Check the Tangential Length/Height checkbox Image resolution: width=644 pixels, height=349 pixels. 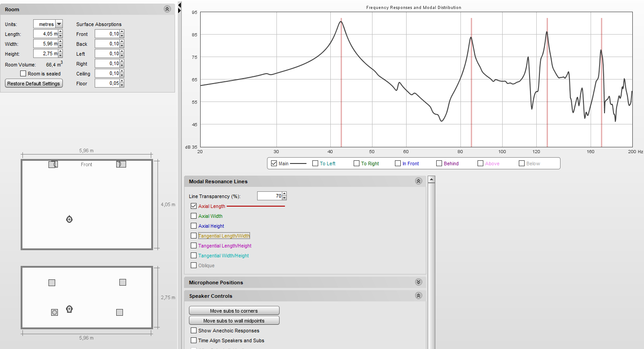click(193, 246)
